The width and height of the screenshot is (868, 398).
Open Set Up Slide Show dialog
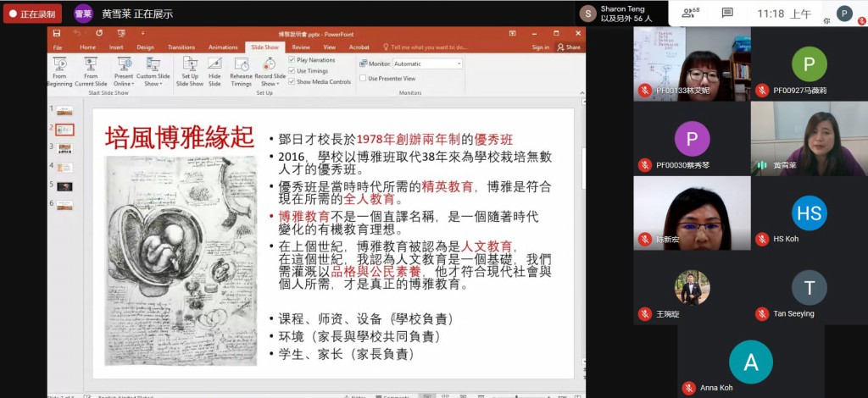pos(190,72)
